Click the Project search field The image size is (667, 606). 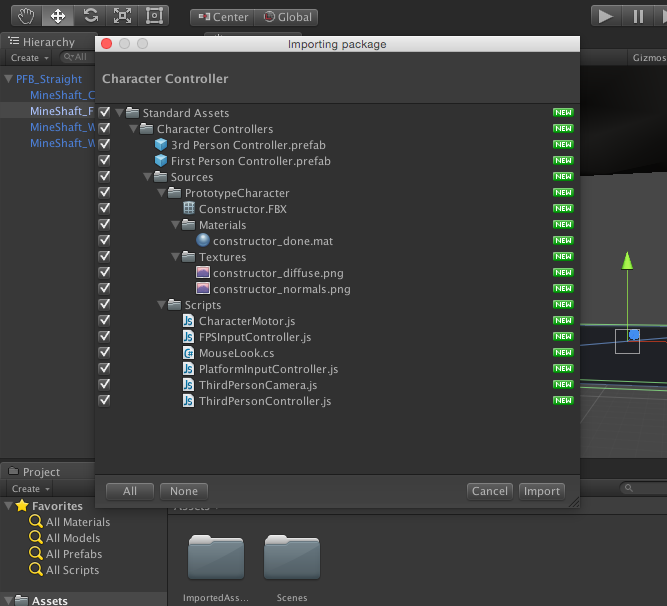643,488
